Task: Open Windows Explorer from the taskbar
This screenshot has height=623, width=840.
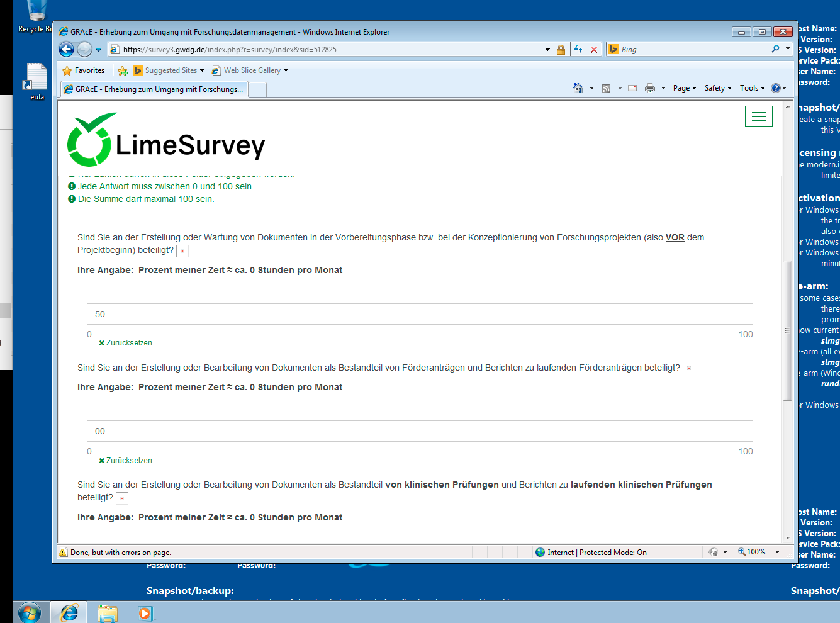Action: (x=108, y=612)
